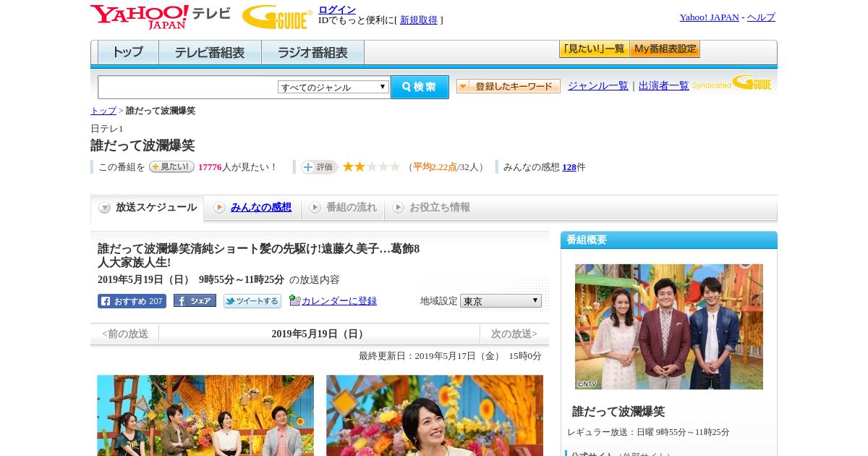The width and height of the screenshot is (868, 456).
Task: Click the ログイン link
Action: click(x=337, y=9)
